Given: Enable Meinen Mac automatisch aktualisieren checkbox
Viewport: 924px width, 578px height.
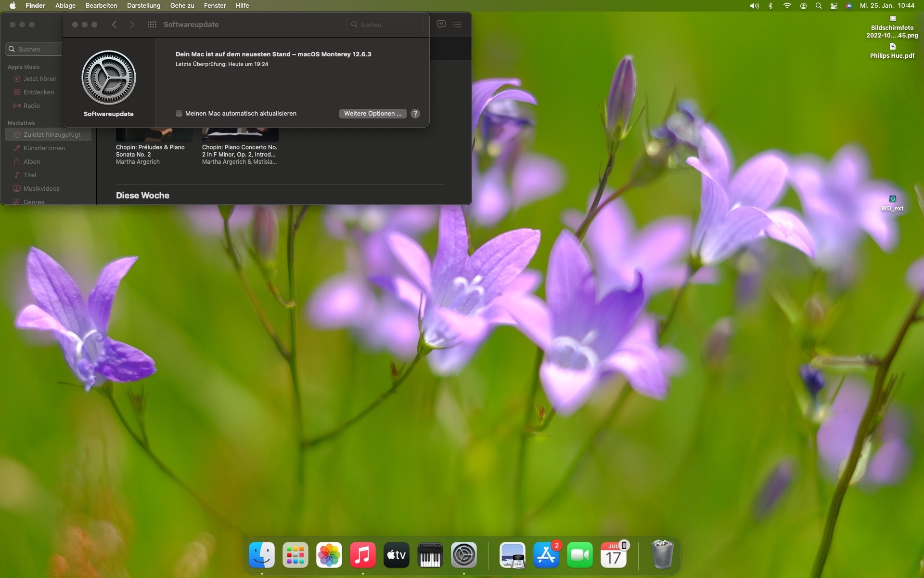Looking at the screenshot, I should click(179, 114).
